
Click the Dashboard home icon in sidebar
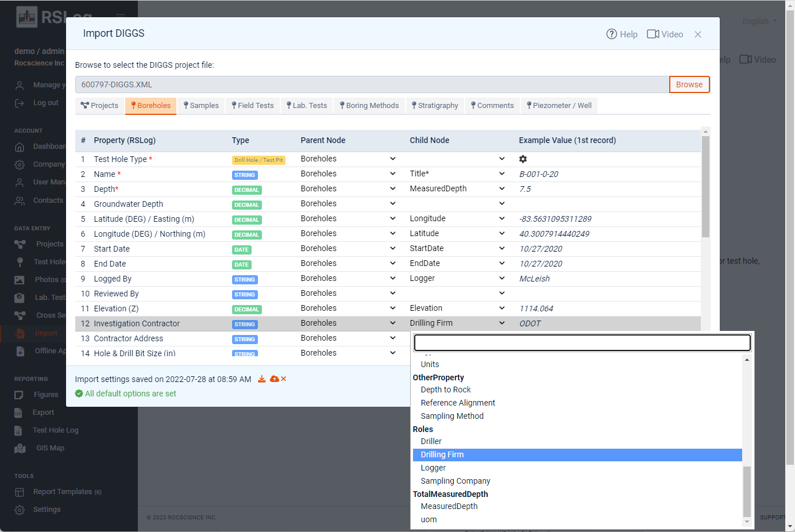pos(20,147)
